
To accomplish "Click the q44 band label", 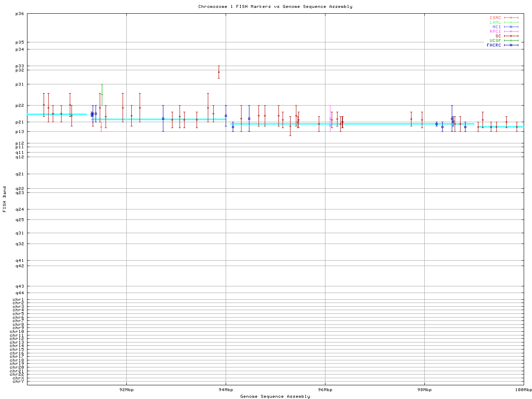I will pos(20,293).
